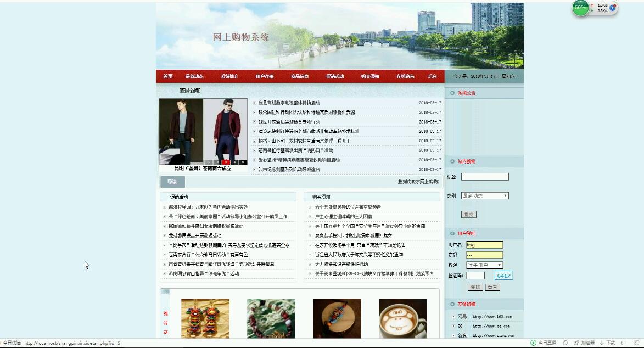The height and width of the screenshot is (348, 644).
Task: Focus the 密码 password field
Action: 485,255
